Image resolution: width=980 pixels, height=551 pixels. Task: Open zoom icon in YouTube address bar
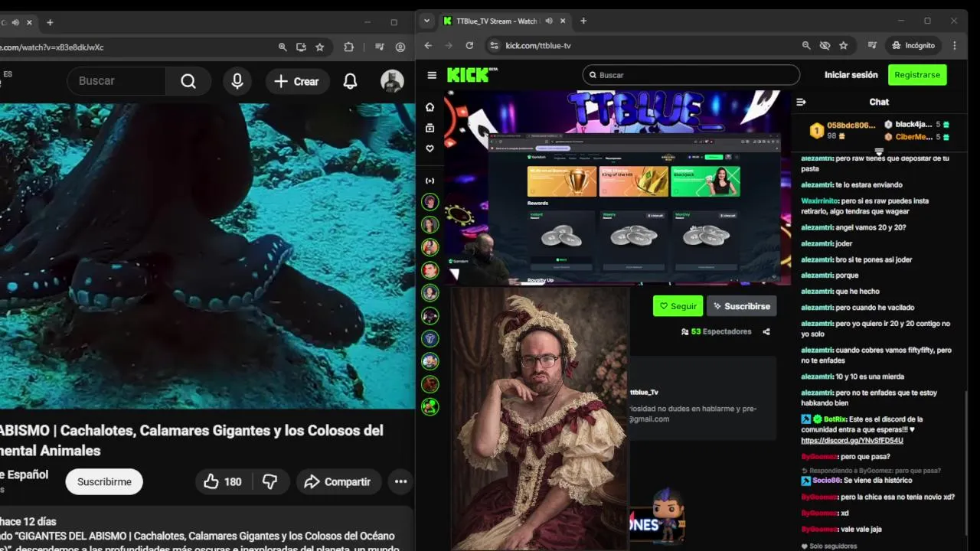(x=283, y=47)
